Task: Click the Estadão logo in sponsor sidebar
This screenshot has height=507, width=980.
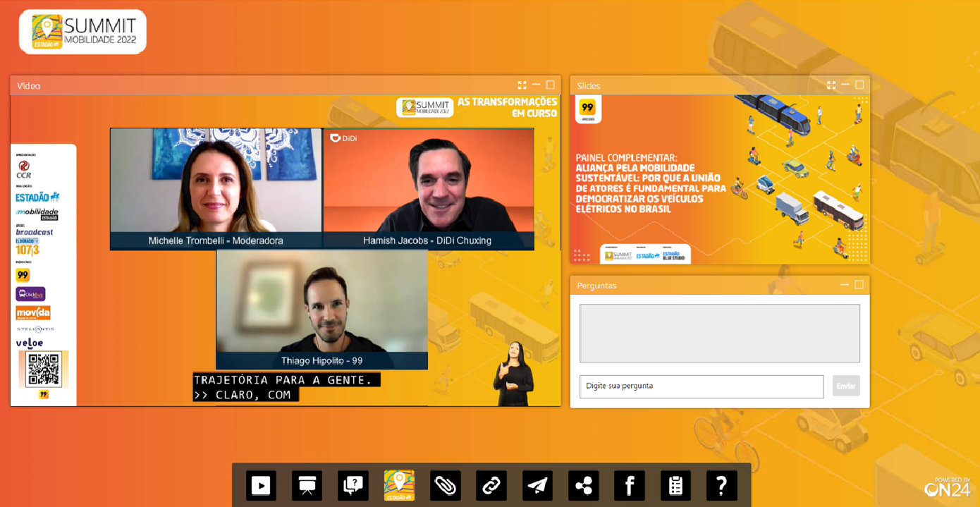Action: pyautogui.click(x=37, y=197)
